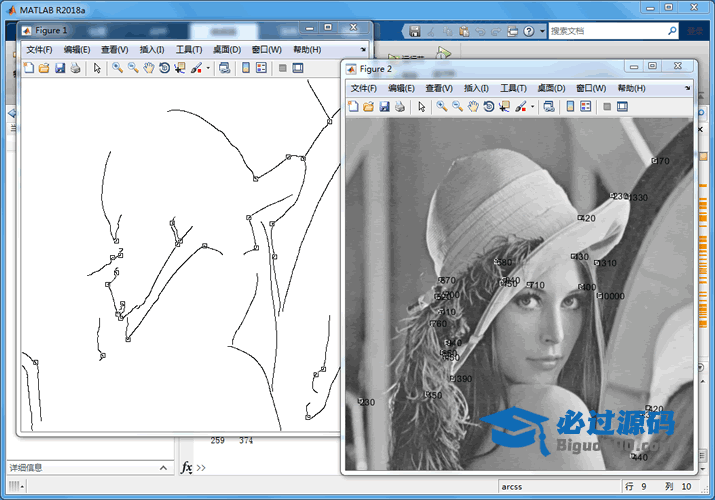Select Rotate 3D tool in Figure 2

489,107
